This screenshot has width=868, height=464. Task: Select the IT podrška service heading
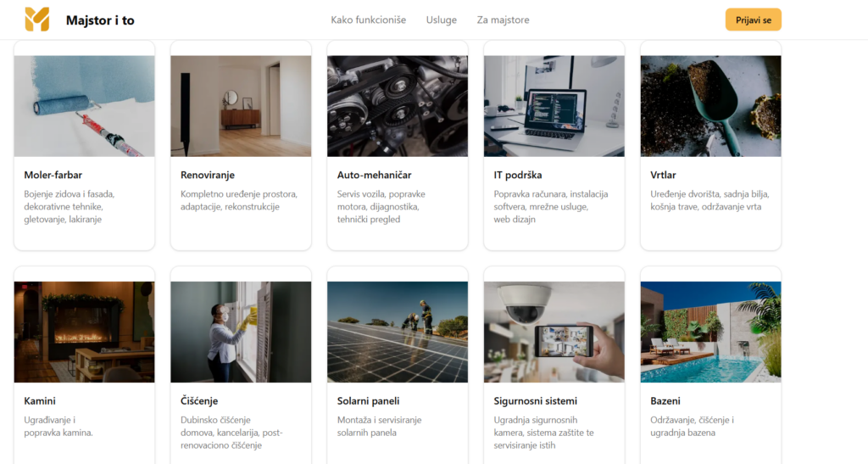[x=518, y=176]
